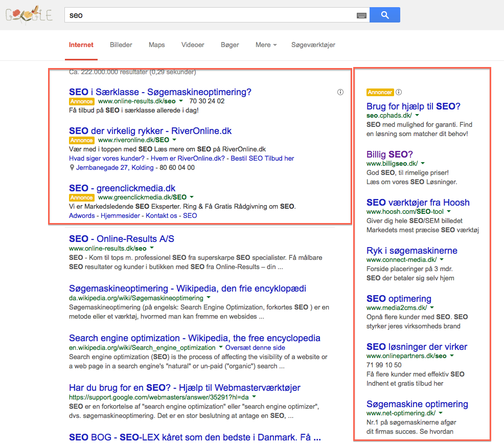The image size is (504, 443).
Task: Open 'Billig SEO?' sidebar ad
Action: point(390,154)
